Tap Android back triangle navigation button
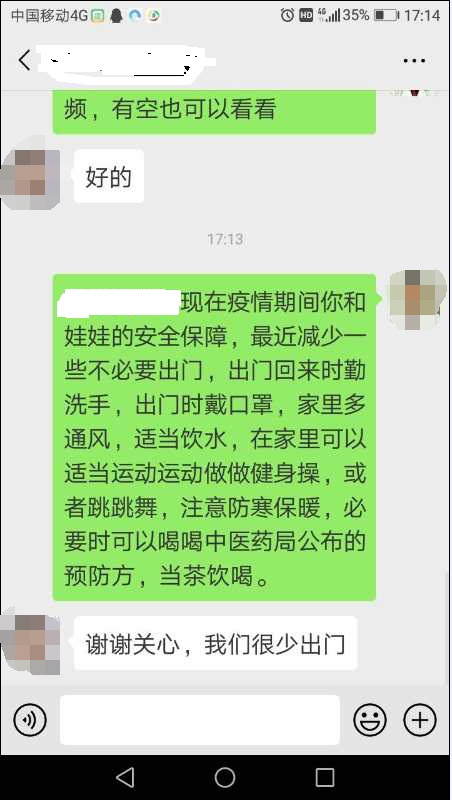This screenshot has width=452, height=800. (125, 777)
